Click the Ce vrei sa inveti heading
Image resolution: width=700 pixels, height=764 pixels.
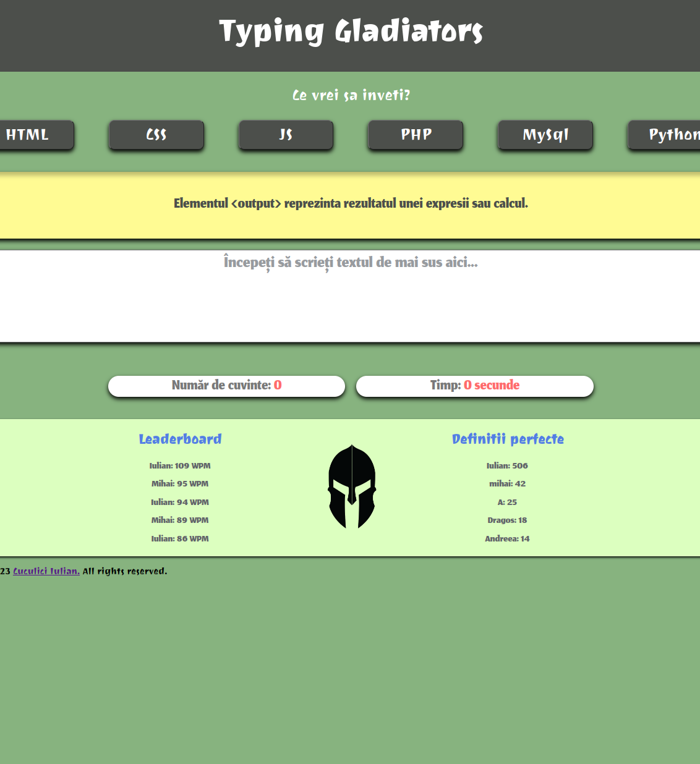tap(350, 95)
